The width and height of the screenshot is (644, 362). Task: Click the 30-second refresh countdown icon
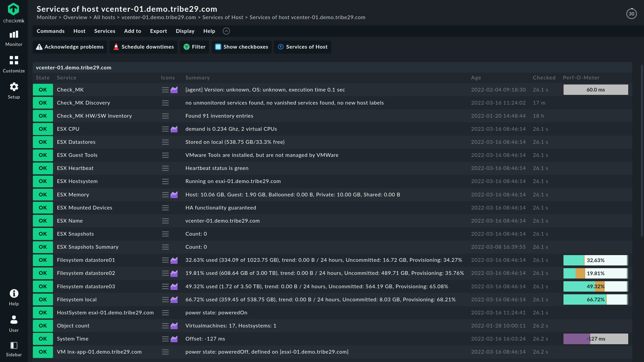pos(631,14)
